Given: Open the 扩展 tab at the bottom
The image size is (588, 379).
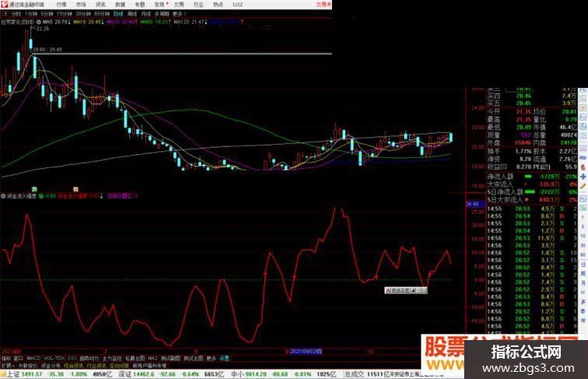Looking at the screenshot, I should [7, 365].
